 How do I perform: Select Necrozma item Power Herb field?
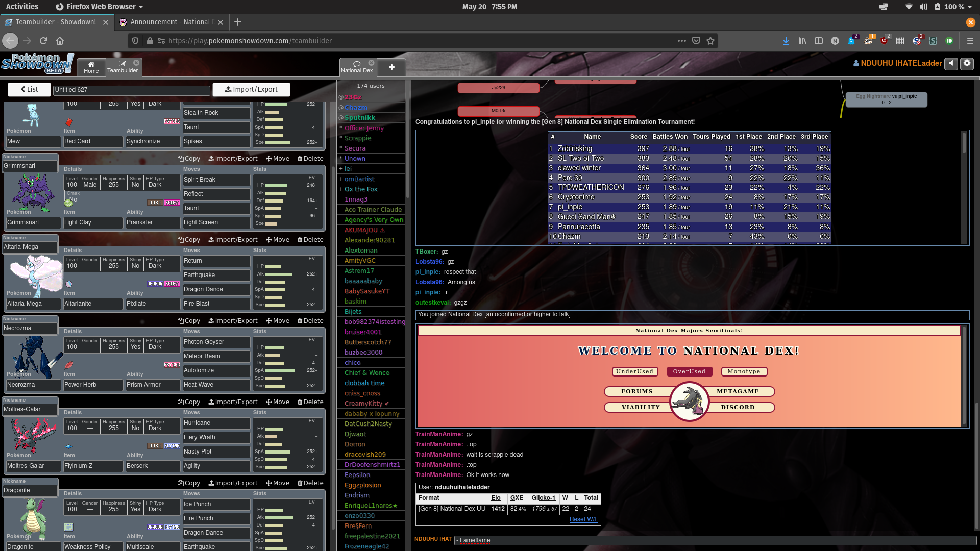93,385
